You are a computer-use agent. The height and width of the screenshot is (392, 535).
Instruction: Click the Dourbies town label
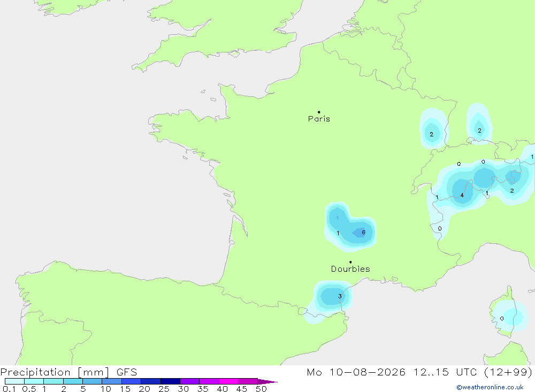350,269
